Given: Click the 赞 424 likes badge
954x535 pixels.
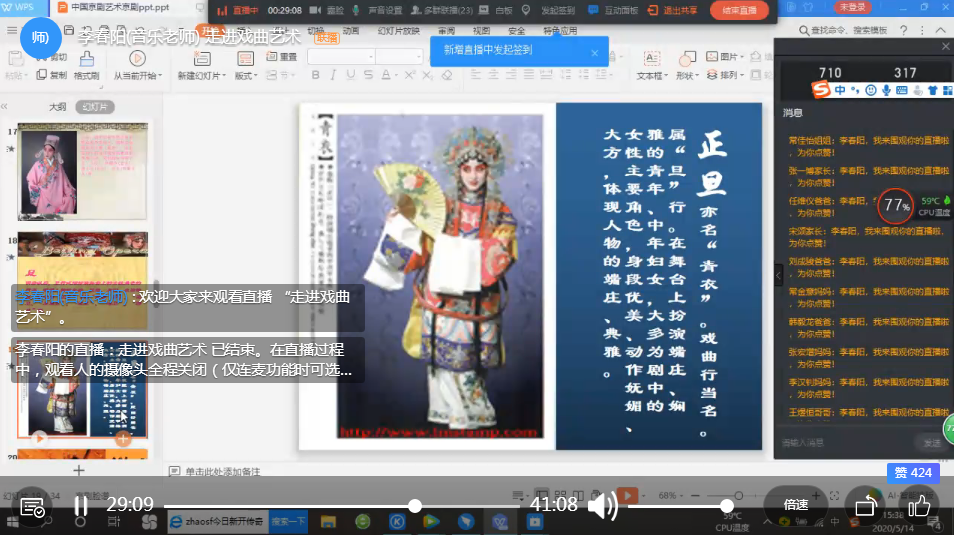Looking at the screenshot, I should [x=913, y=472].
